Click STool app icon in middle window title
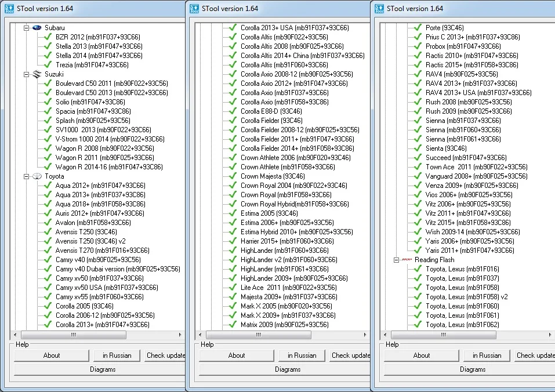The width and height of the screenshot is (555, 392). (194, 9)
